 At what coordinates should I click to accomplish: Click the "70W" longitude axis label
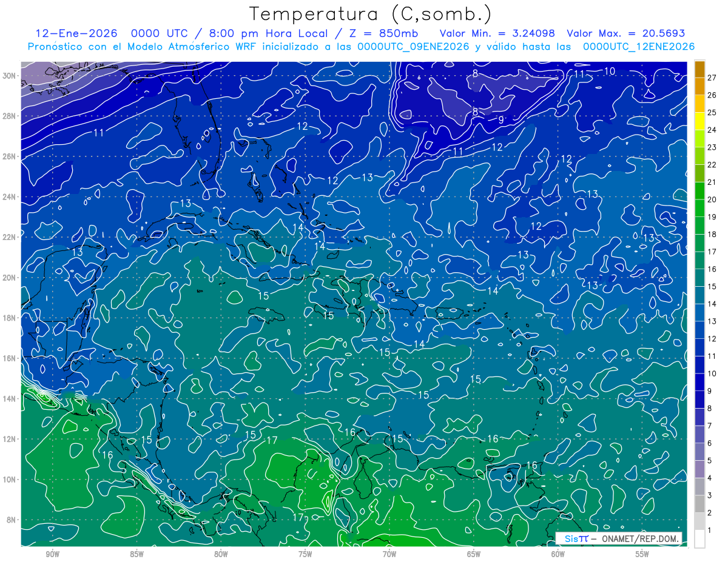tap(389, 554)
